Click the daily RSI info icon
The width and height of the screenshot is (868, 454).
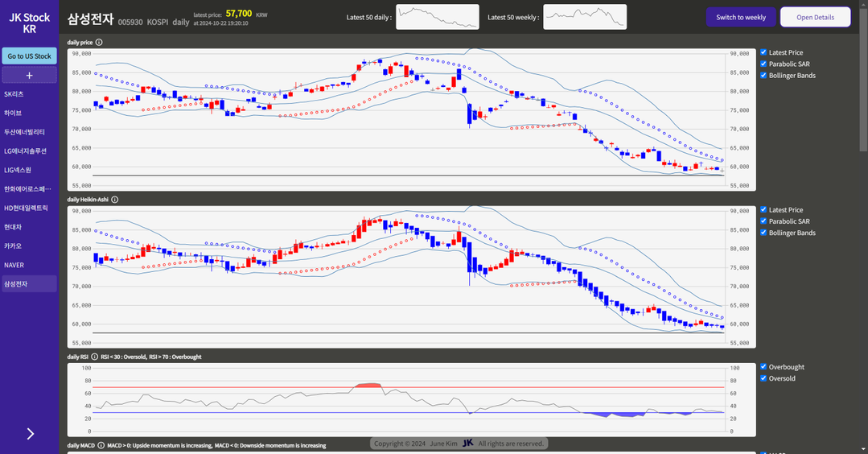(94, 357)
